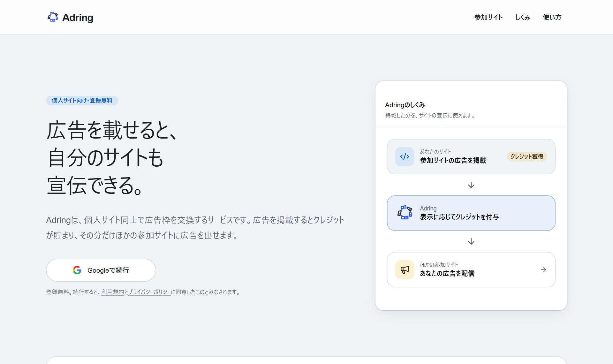Click the down arrow below 参加サイトの広告を掲載 card
The image size is (613, 364).
pyautogui.click(x=471, y=185)
